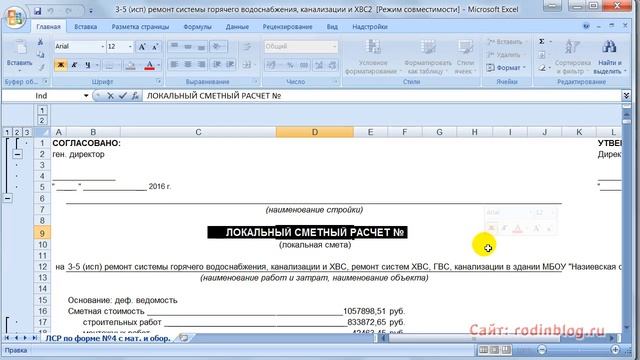Open the font color dropdown arrow
This screenshot has width=640, height=360.
pos(158,65)
